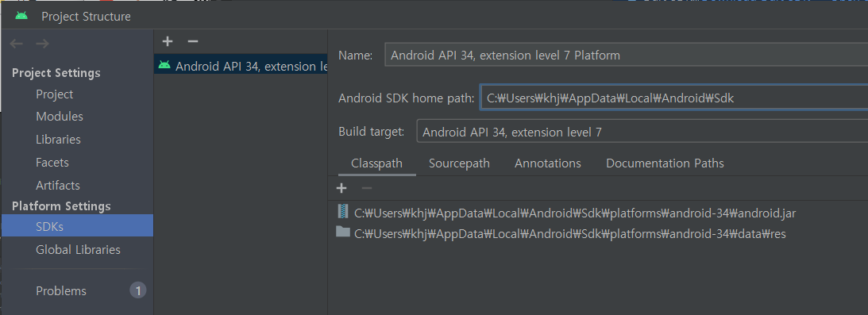Select the android.jar classpath entry
The image size is (868, 315).
click(x=575, y=213)
